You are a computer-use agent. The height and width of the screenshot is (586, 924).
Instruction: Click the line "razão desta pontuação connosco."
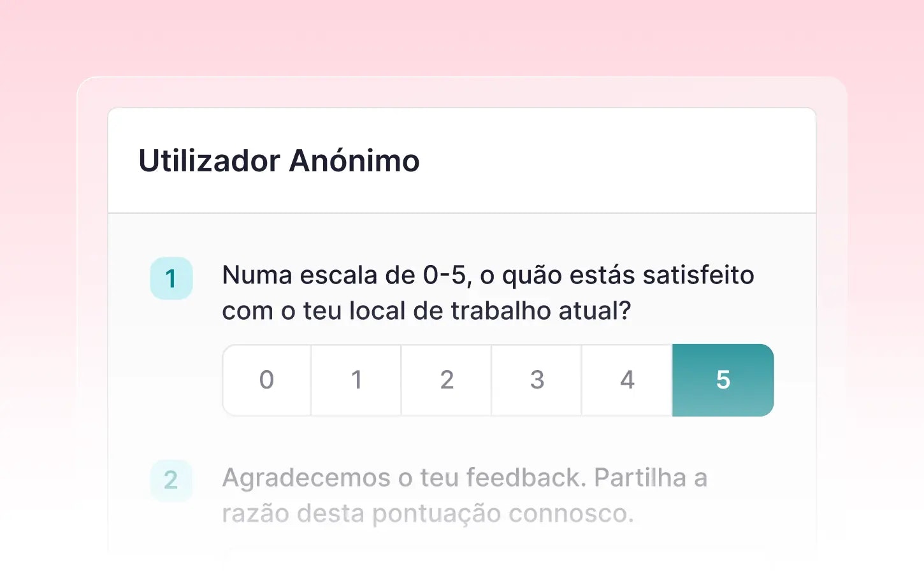point(428,513)
